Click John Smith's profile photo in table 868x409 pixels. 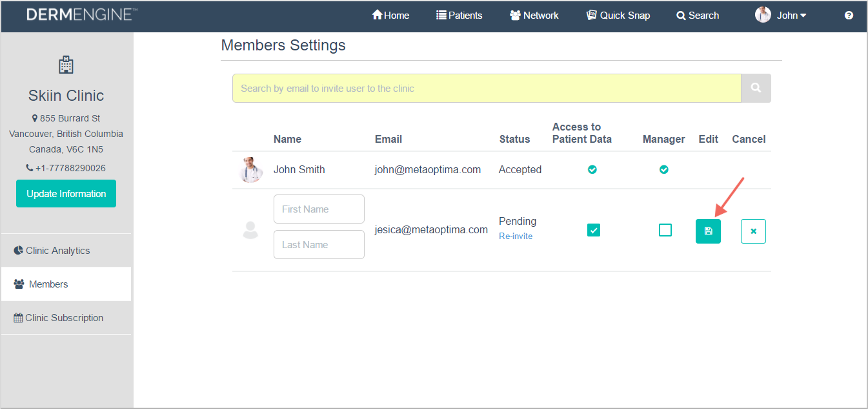point(250,170)
